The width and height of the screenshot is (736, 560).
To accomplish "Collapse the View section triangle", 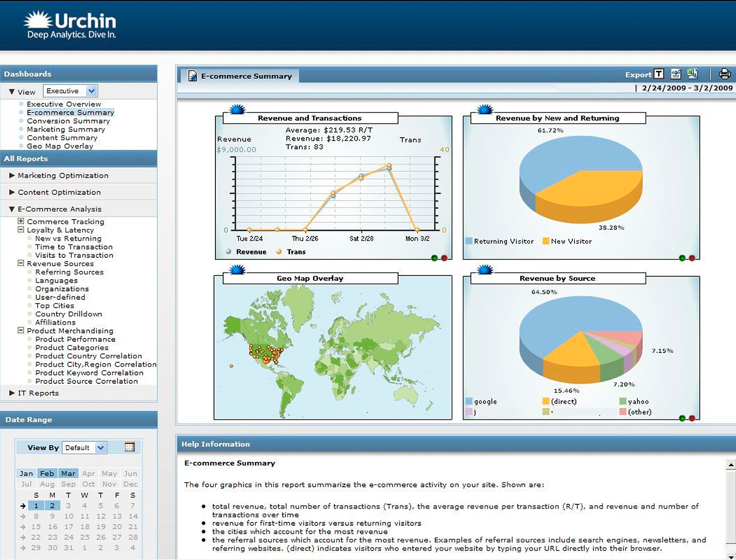I will pyautogui.click(x=12, y=92).
